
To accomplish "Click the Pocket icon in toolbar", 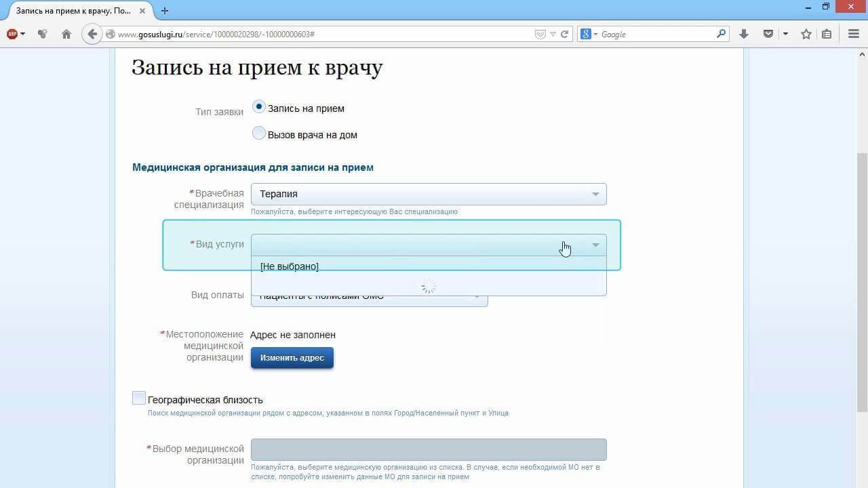I will pos(768,34).
